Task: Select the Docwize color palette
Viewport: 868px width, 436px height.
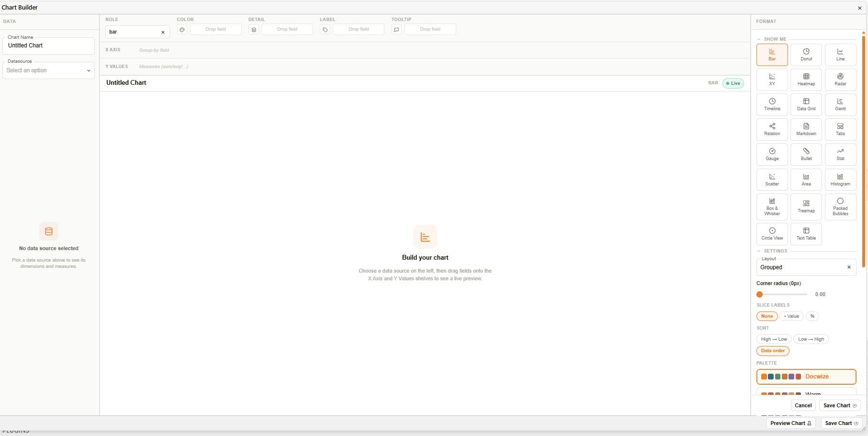Action: pos(806,377)
